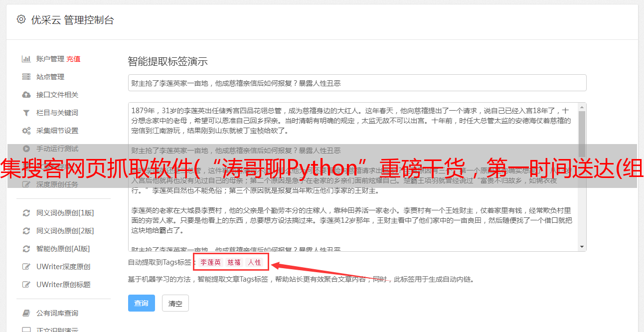Screen dimensions: 644x332
Task: Click the gear icon beside 优采云 管理控制台
Action: pos(21,19)
